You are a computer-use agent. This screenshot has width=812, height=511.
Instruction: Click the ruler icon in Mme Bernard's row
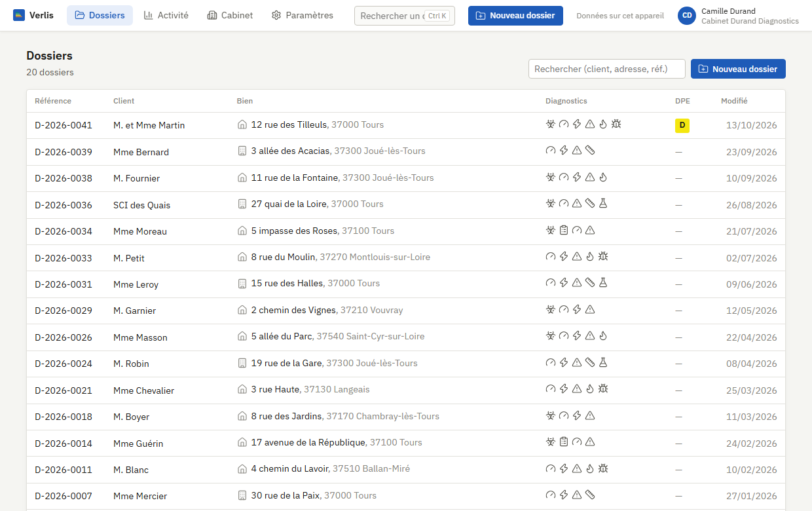click(590, 151)
